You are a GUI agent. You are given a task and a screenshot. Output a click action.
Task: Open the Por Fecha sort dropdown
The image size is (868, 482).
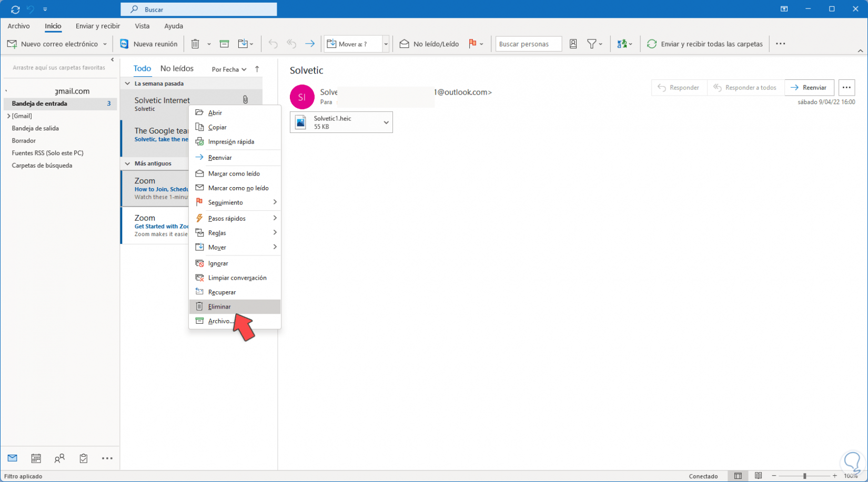pos(229,69)
